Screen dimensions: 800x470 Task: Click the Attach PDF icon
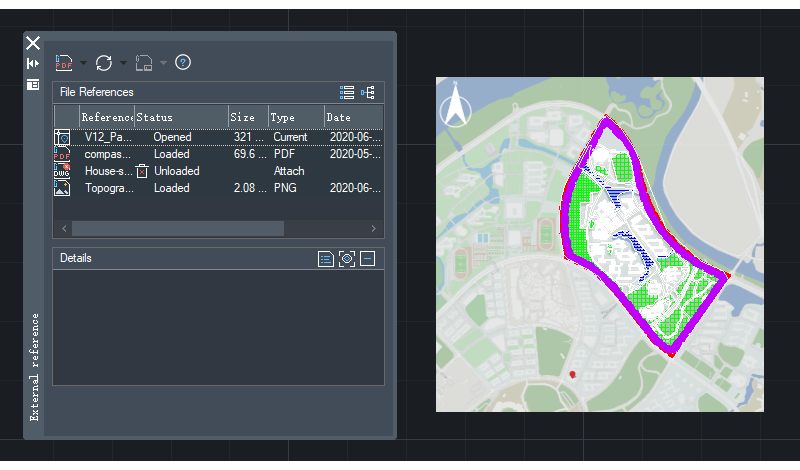click(64, 63)
